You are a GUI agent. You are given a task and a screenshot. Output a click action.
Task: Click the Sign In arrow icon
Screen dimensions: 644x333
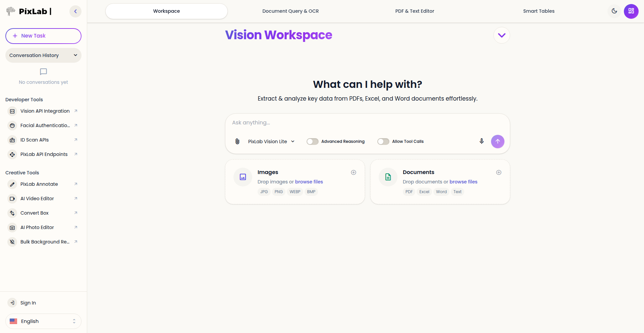pos(12,303)
